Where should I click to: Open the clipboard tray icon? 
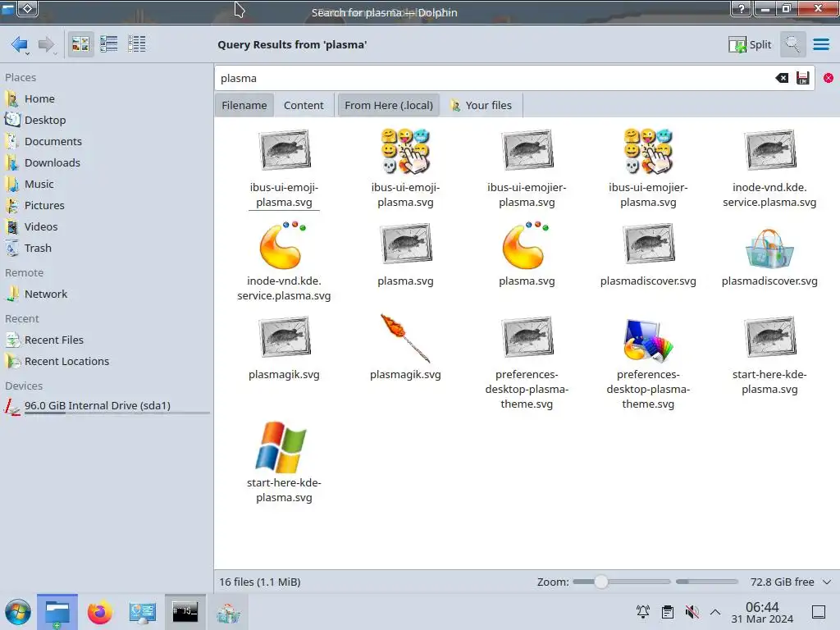coord(668,612)
